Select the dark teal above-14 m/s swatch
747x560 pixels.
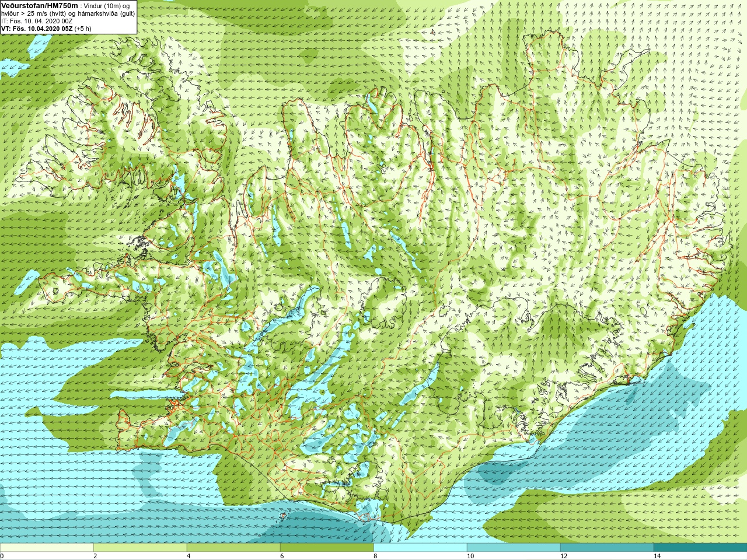click(x=700, y=548)
